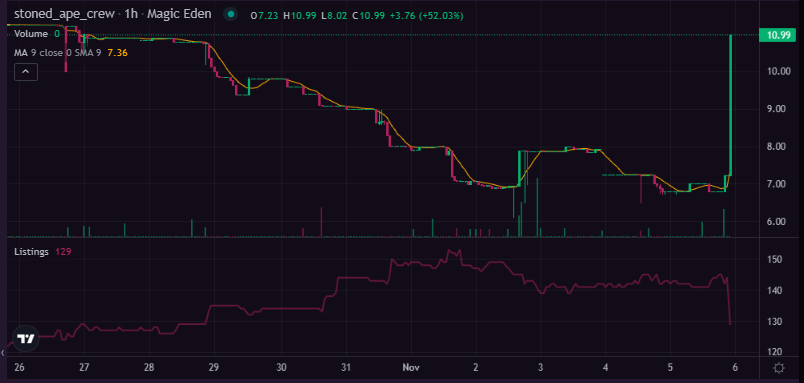Collapse the indicator legend with the caret button
The image size is (804, 383).
(x=26, y=72)
